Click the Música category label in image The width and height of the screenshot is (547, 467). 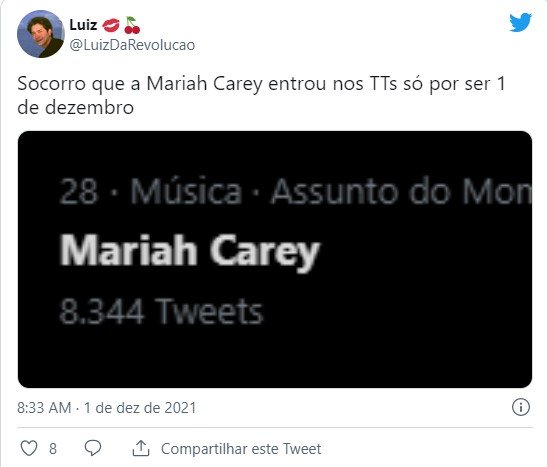[x=186, y=191]
